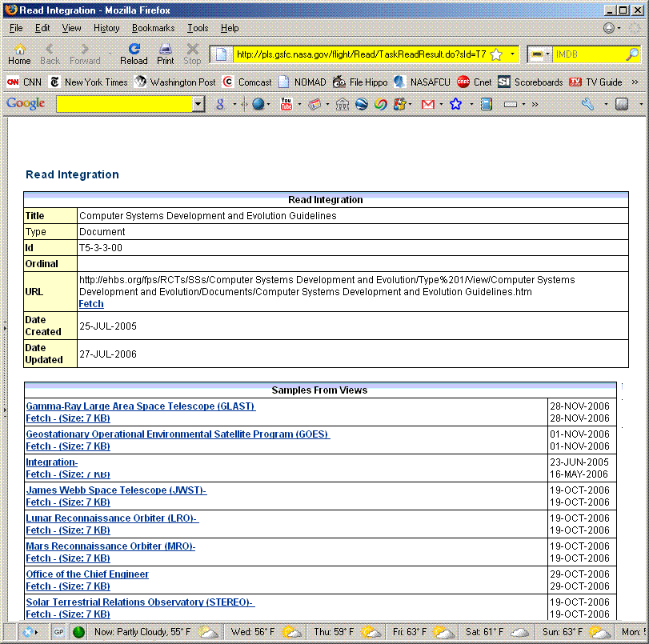Click the IMDB search magnifier icon

(632, 54)
